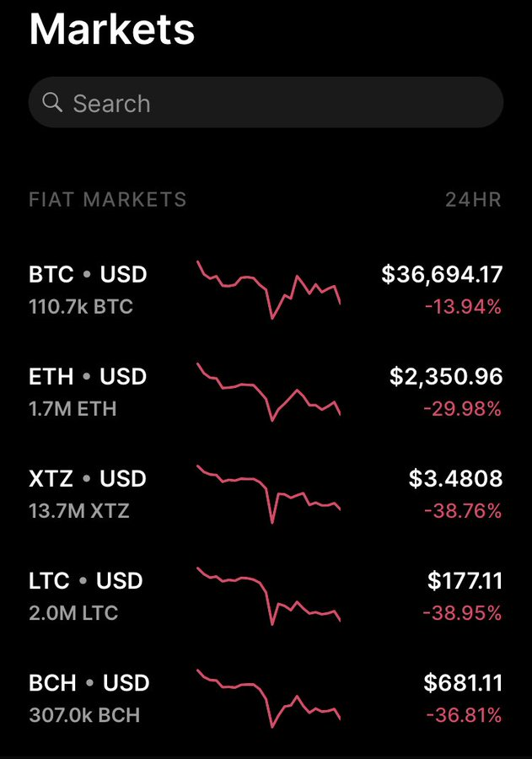Click the 24HR column header
This screenshot has height=759, width=532.
tap(473, 199)
